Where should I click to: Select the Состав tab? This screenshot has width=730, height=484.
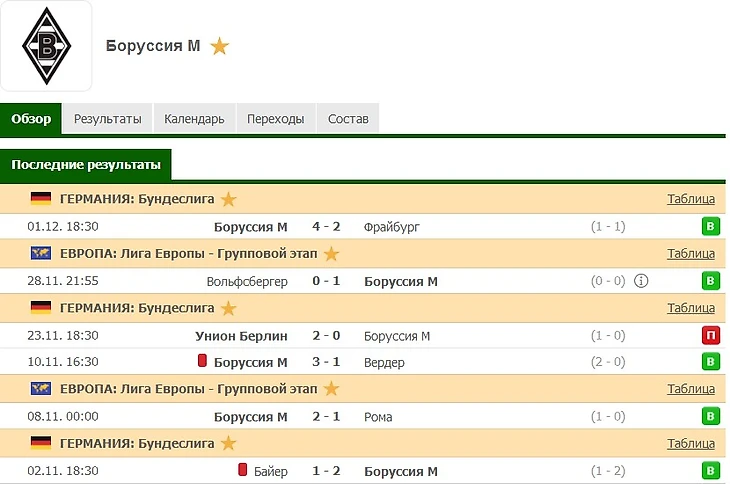click(348, 119)
